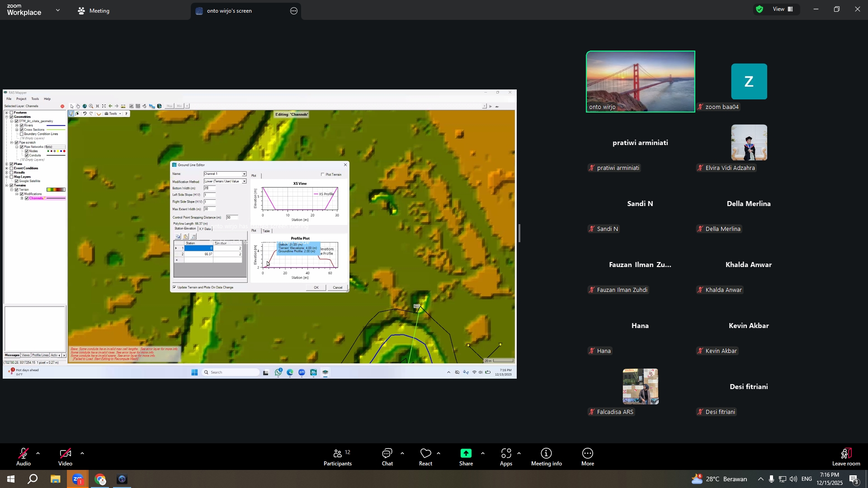Select the zoom magnifier tool in RAS Mapper
Screen dimensions: 868x488
(x=91, y=106)
